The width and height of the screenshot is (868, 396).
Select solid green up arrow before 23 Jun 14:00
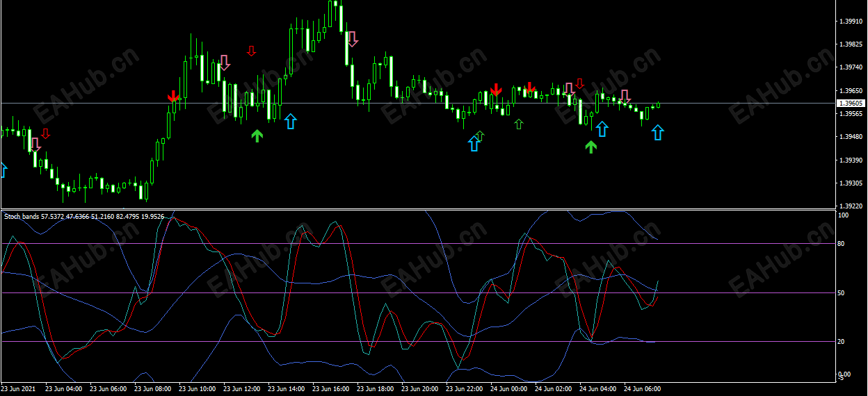[x=257, y=135]
